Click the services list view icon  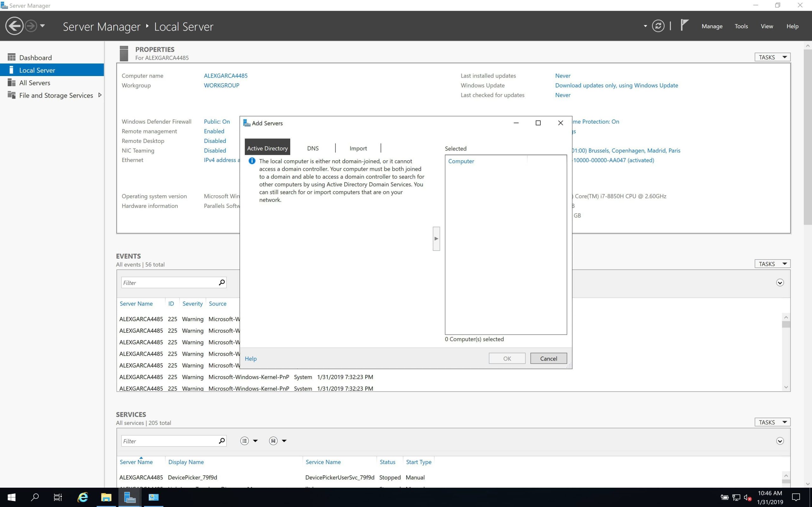click(245, 441)
